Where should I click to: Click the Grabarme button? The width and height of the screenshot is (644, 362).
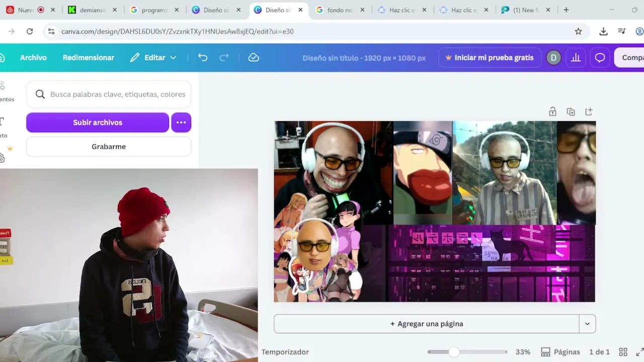point(109,146)
